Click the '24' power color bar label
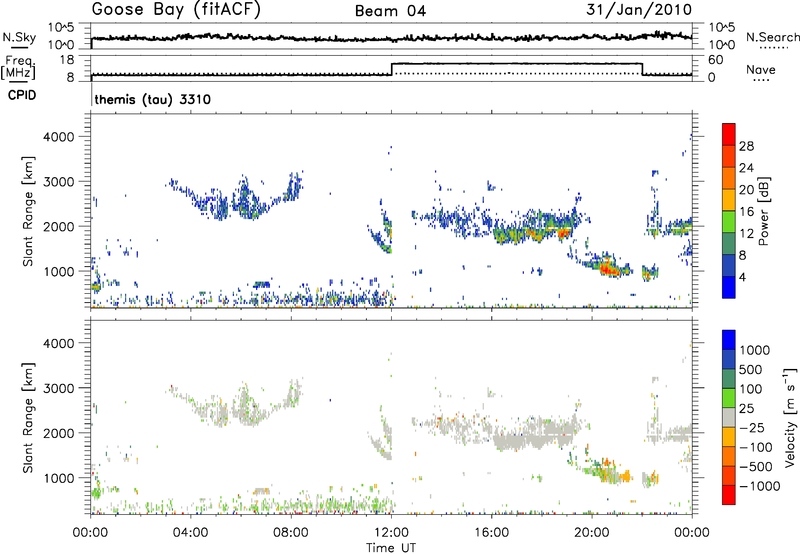800x554 pixels. (746, 168)
